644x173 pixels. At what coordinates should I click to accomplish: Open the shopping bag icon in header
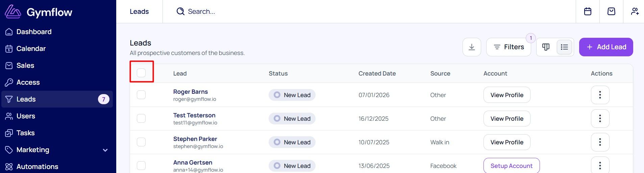point(611,11)
